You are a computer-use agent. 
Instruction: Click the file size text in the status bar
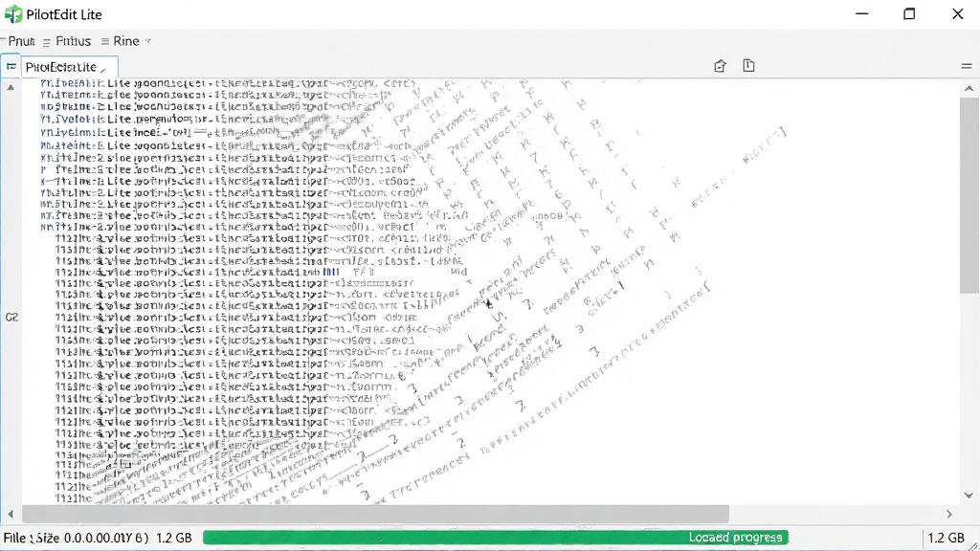point(98,538)
